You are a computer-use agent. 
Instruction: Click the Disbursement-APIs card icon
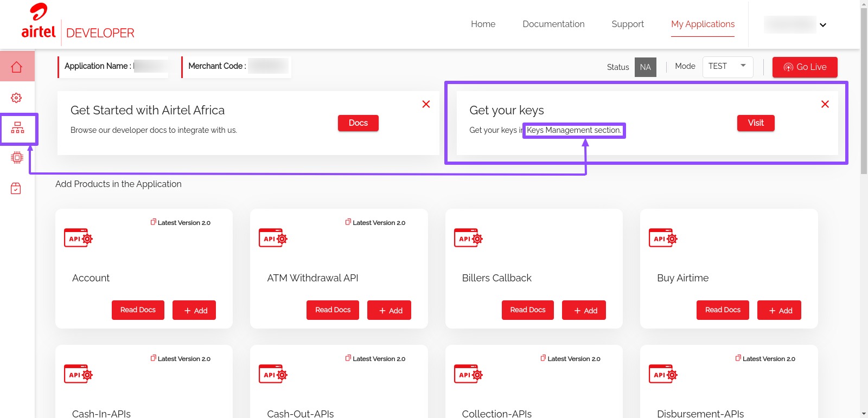663,374
